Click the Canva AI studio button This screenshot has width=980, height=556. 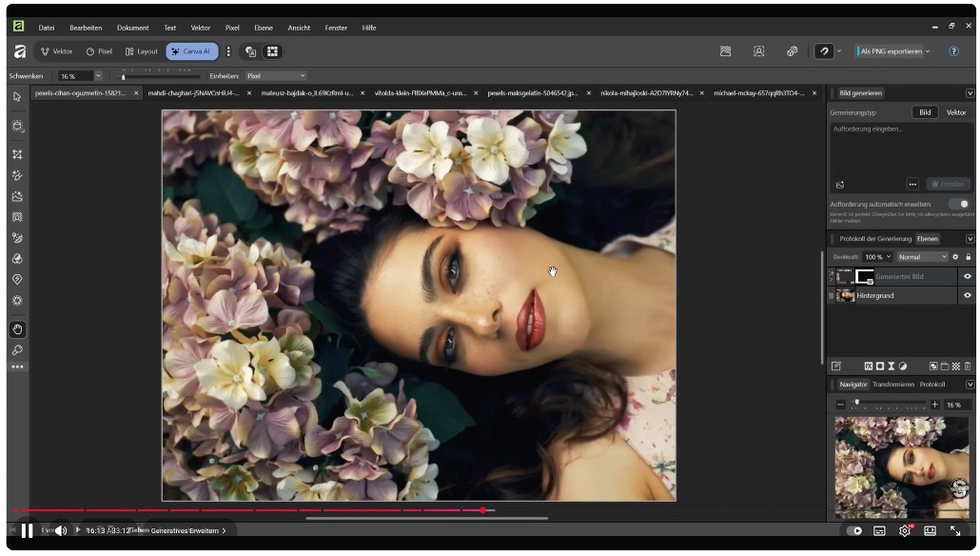[193, 51]
